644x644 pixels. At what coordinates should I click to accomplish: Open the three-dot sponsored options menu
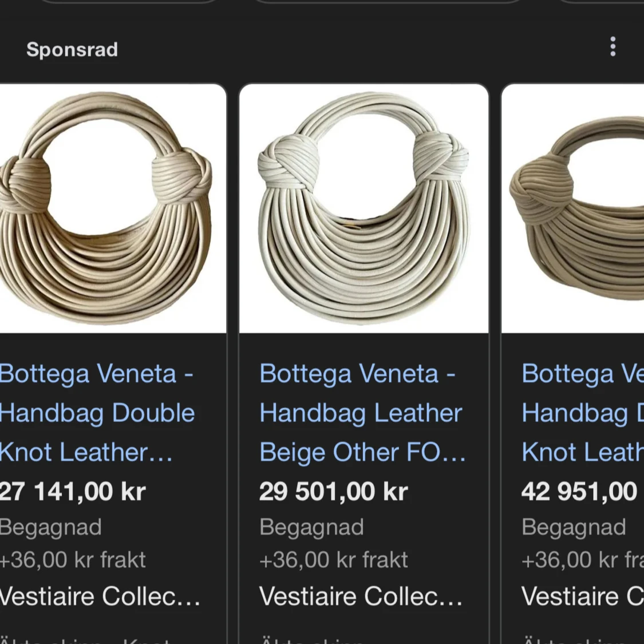[x=613, y=46]
